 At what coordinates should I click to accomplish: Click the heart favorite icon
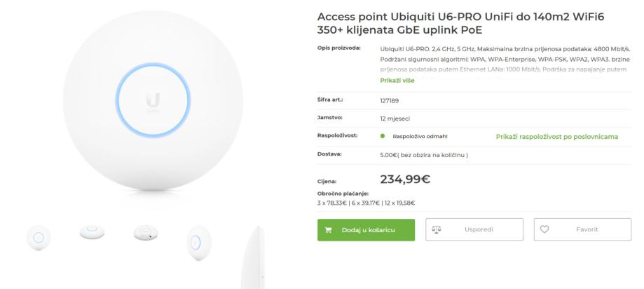pyautogui.click(x=544, y=229)
